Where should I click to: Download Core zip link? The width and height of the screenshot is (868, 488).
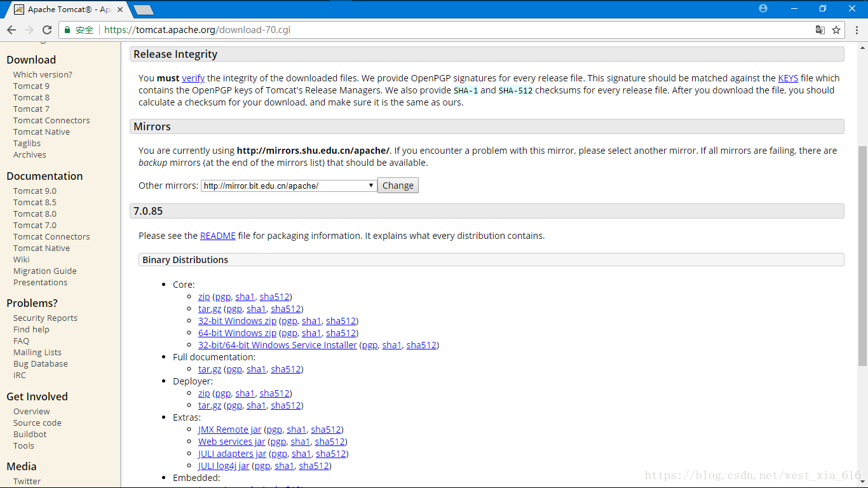point(204,297)
